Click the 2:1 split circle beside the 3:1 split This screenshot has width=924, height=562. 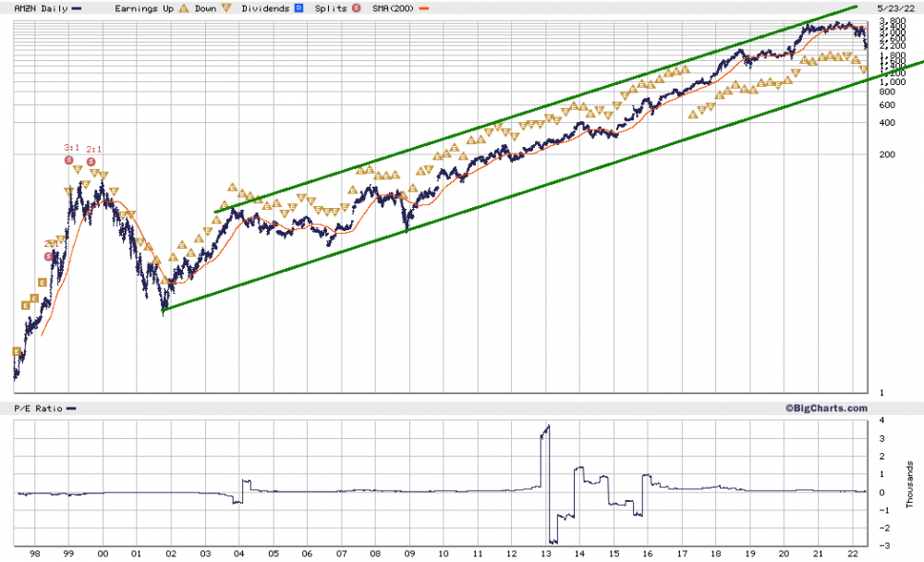click(x=91, y=162)
